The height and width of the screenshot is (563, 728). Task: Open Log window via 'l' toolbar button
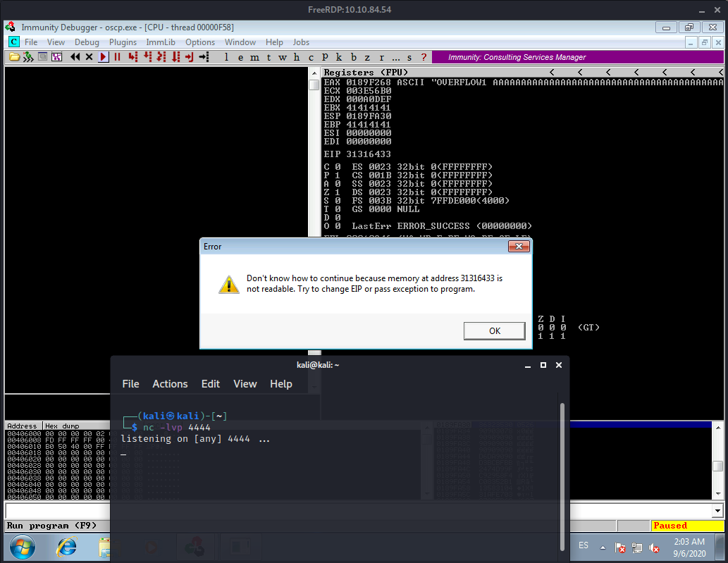(226, 57)
